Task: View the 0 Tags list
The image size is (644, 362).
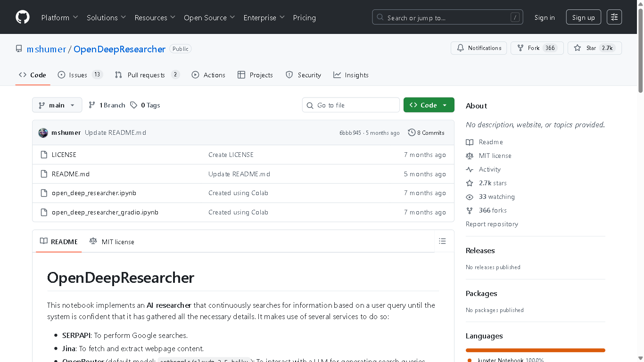Action: pyautogui.click(x=145, y=105)
